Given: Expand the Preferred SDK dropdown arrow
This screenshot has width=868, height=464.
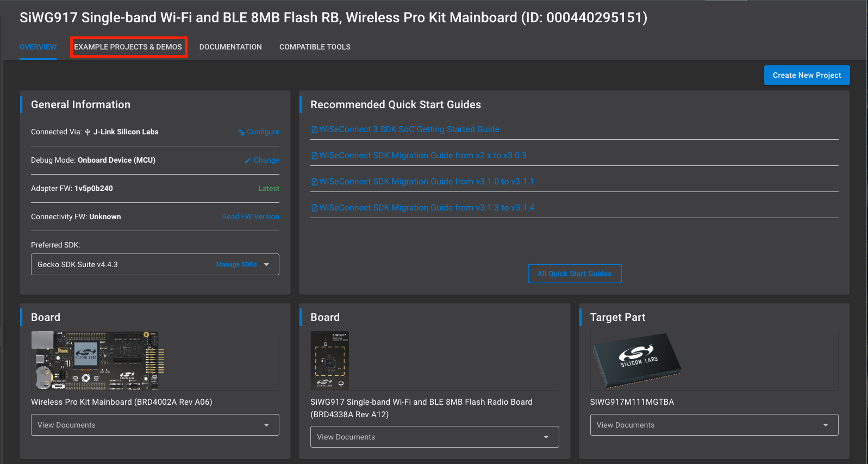Looking at the screenshot, I should tap(266, 264).
